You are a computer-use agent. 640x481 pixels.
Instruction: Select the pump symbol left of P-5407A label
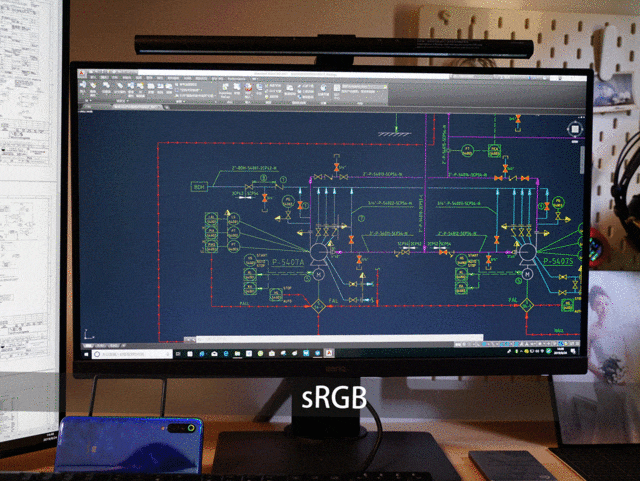tap(318, 252)
